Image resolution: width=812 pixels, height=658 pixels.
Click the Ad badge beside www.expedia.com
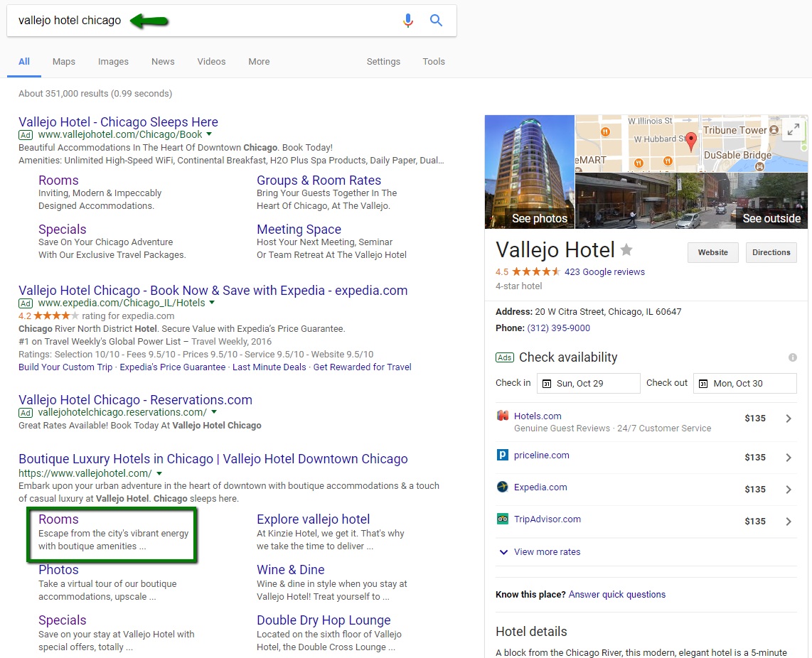coord(26,303)
